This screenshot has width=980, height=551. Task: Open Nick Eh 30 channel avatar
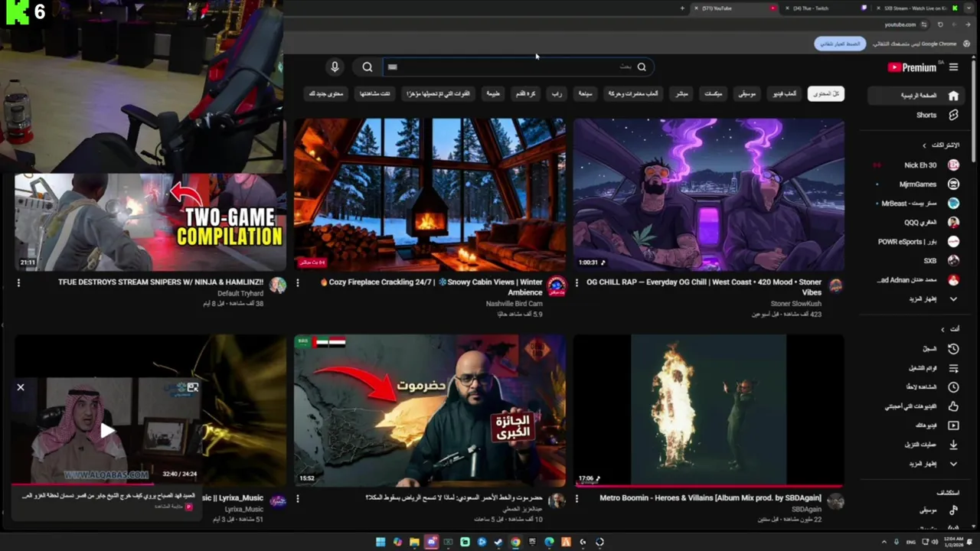[x=953, y=165]
